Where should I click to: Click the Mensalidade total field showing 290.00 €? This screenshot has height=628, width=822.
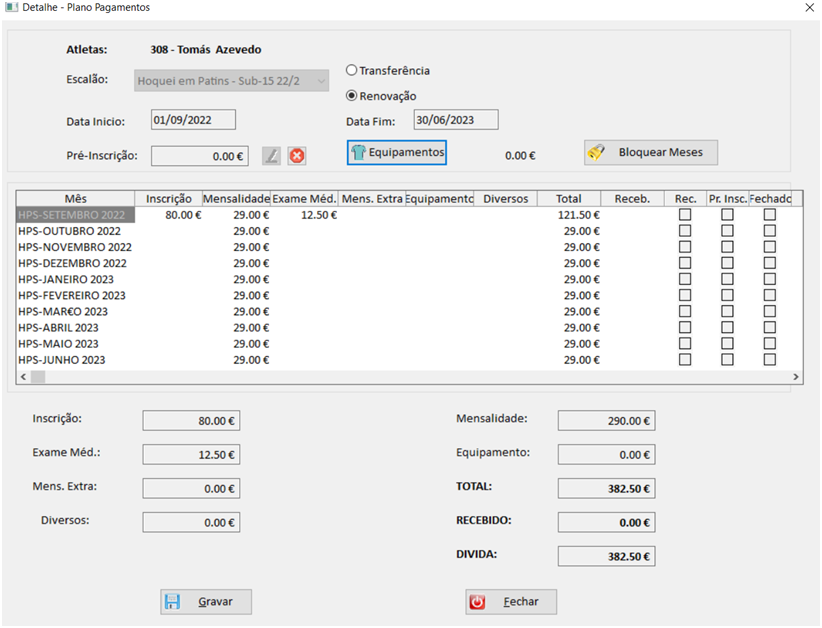pos(607,421)
